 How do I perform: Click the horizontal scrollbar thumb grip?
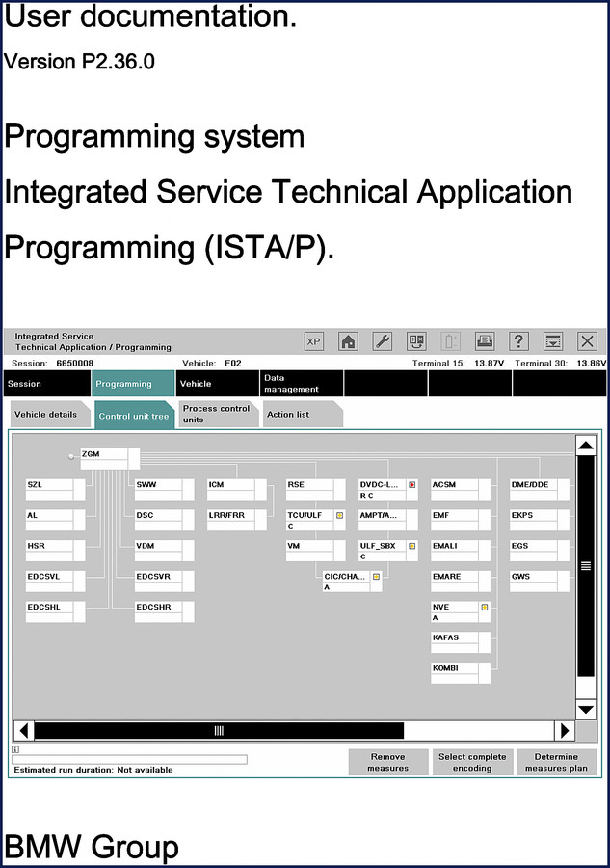click(x=219, y=731)
